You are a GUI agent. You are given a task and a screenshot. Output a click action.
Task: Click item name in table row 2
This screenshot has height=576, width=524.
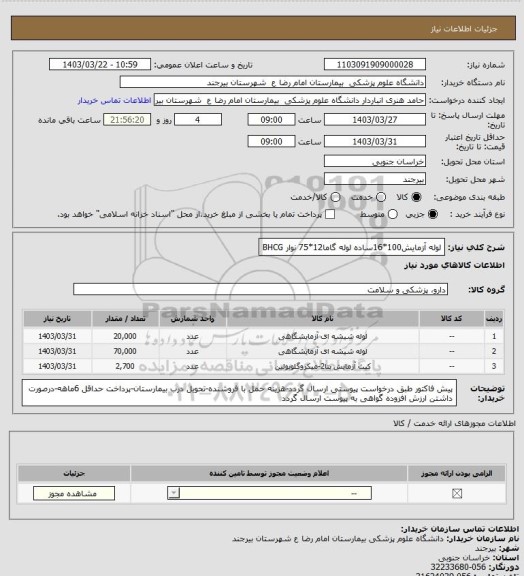(x=322, y=351)
